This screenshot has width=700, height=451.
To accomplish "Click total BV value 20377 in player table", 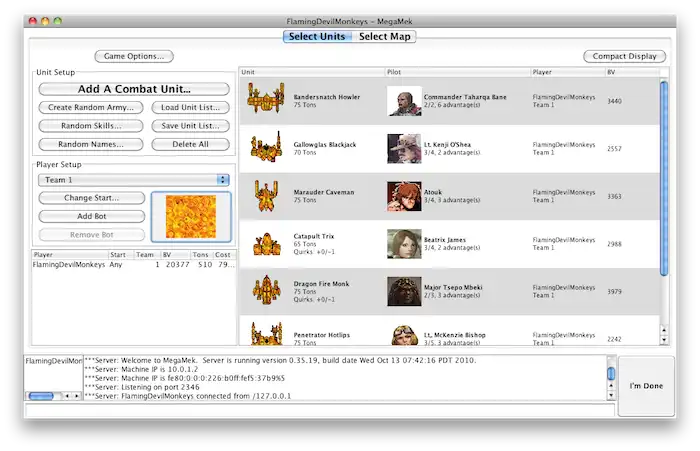I will [178, 265].
